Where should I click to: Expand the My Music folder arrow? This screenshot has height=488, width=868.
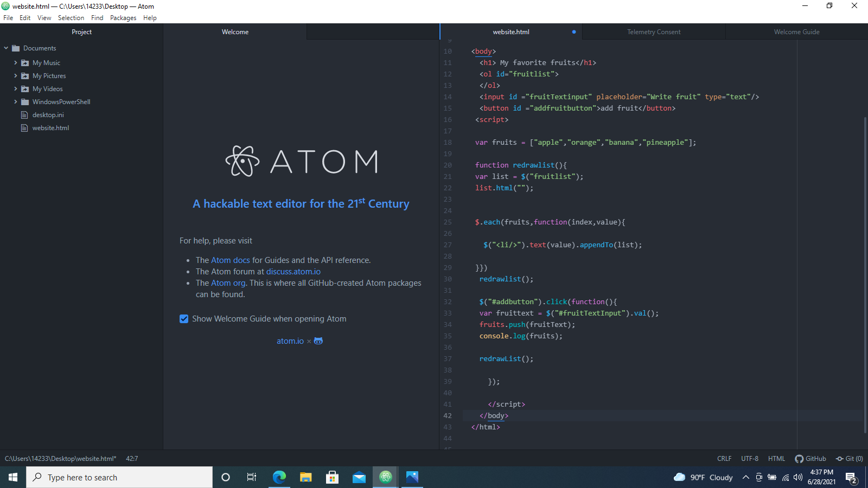pos(15,63)
